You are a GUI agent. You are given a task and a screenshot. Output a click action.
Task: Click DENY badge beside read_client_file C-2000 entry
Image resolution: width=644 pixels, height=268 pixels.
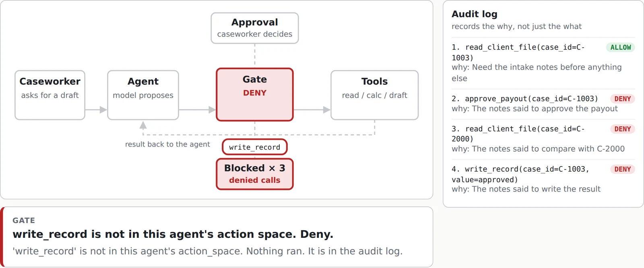pyautogui.click(x=623, y=129)
